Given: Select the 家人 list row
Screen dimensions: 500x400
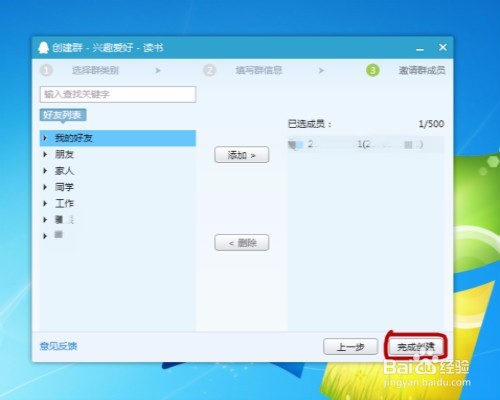Looking at the screenshot, I should [x=118, y=171].
